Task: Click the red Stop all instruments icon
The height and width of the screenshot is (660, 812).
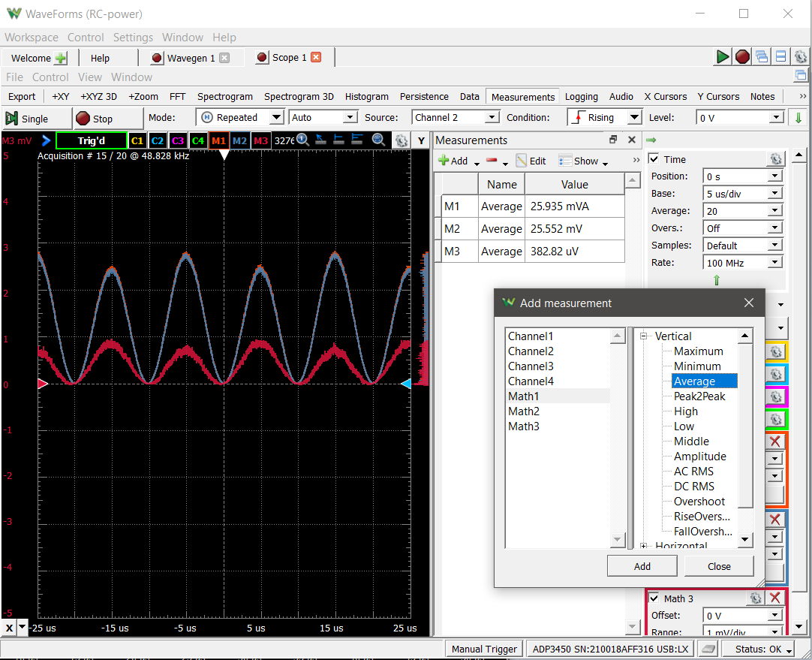Action: 742,56
